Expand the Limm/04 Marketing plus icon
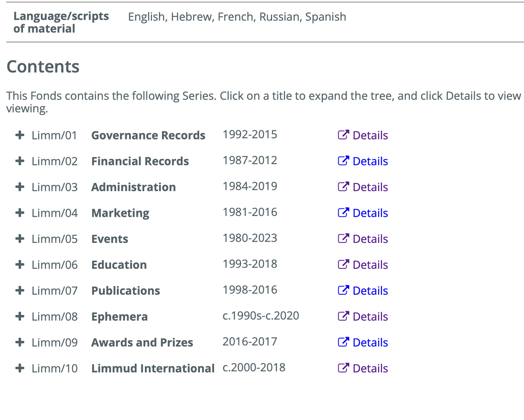Viewport: 524px width, 420px height. [19, 213]
